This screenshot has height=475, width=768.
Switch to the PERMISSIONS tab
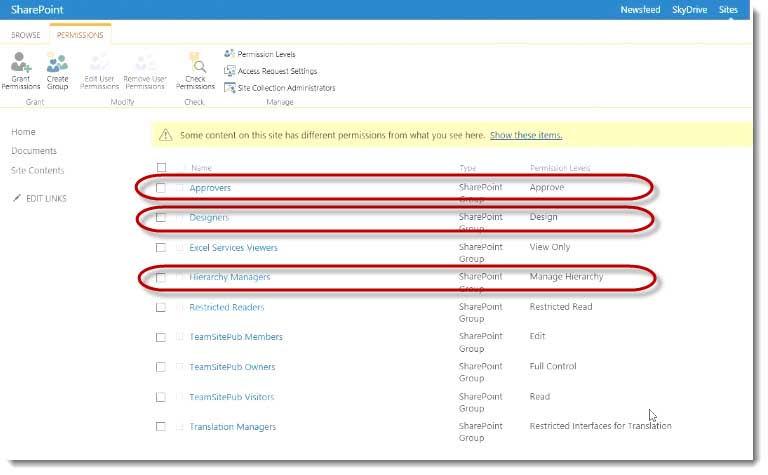pyautogui.click(x=80, y=35)
